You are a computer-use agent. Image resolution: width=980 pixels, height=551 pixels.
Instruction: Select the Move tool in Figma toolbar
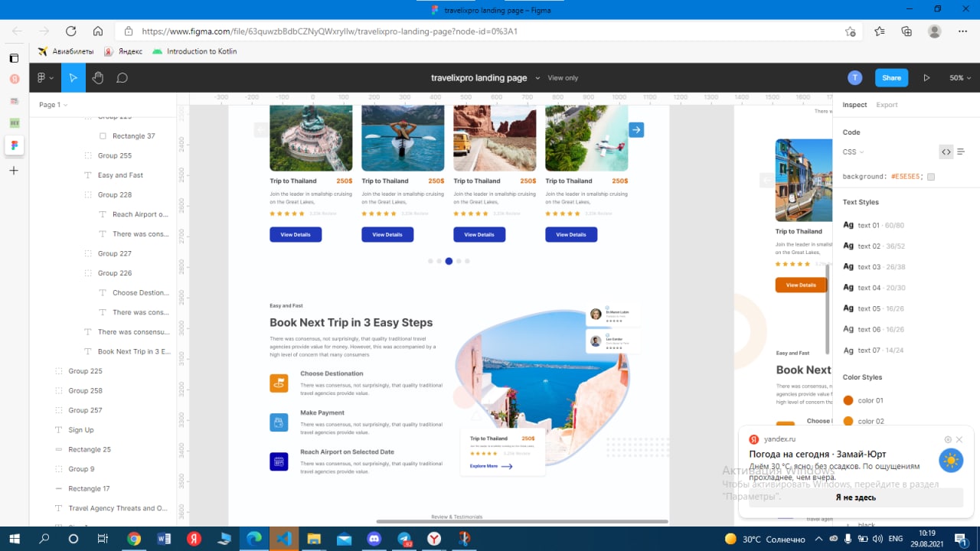pos(73,78)
